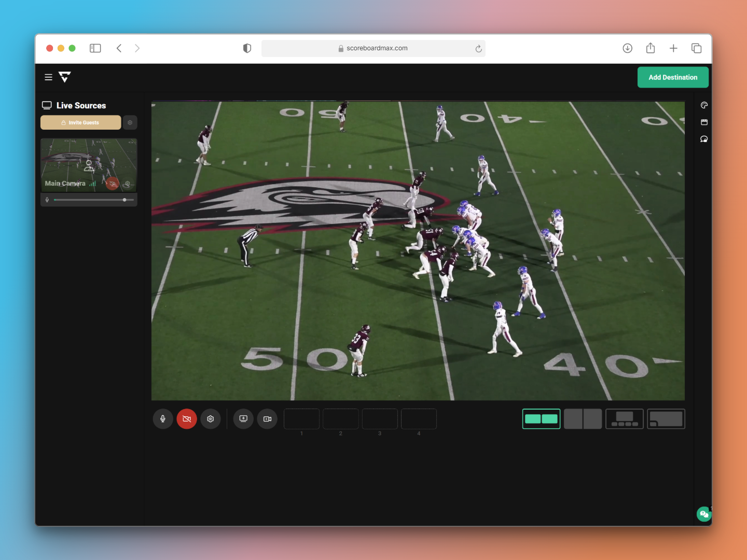Open guest settings gear beside Invite Guests
This screenshot has width=747, height=560.
(x=130, y=122)
